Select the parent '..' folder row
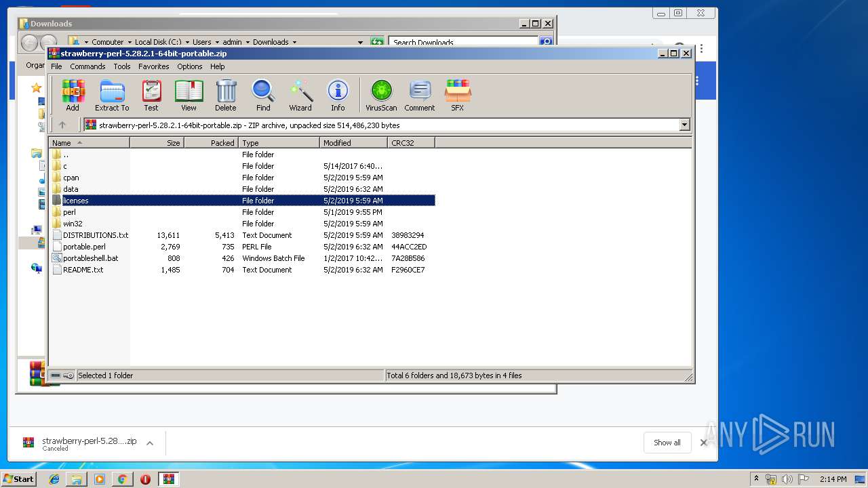 click(x=242, y=155)
